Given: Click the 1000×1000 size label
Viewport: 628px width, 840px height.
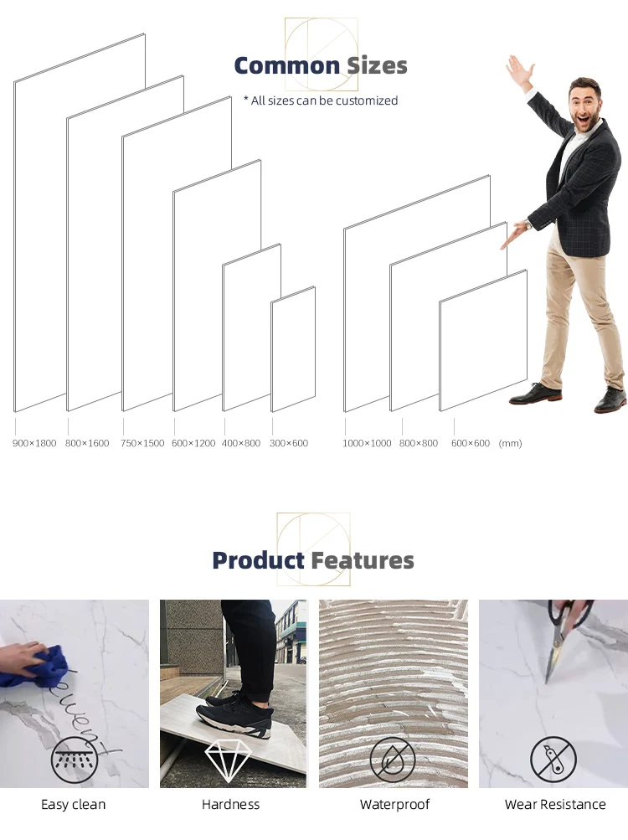Looking at the screenshot, I should click(x=367, y=443).
